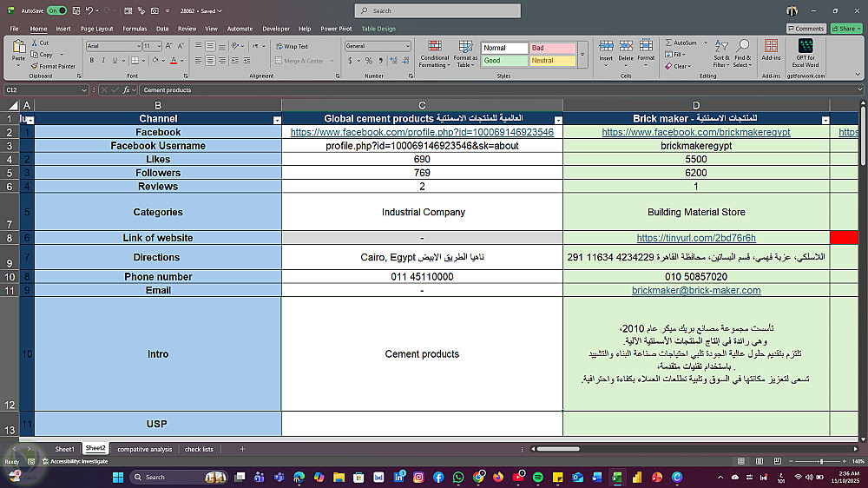Click the Insert cells icon
868x488 pixels.
[606, 47]
